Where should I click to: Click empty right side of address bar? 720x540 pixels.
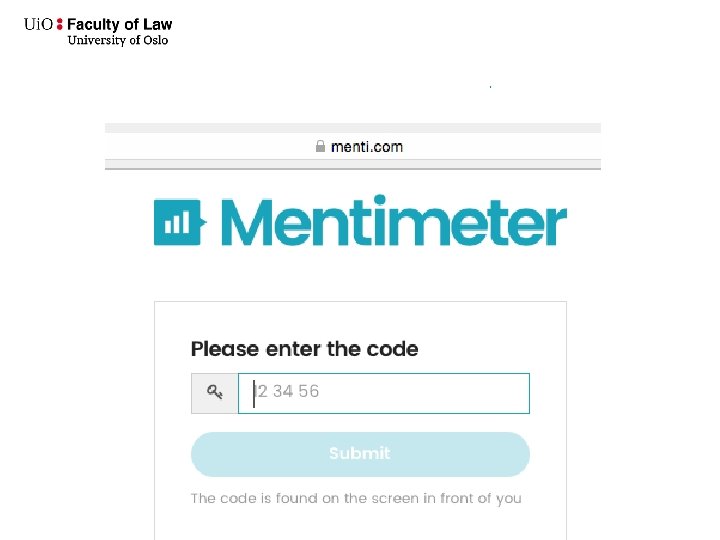520,146
